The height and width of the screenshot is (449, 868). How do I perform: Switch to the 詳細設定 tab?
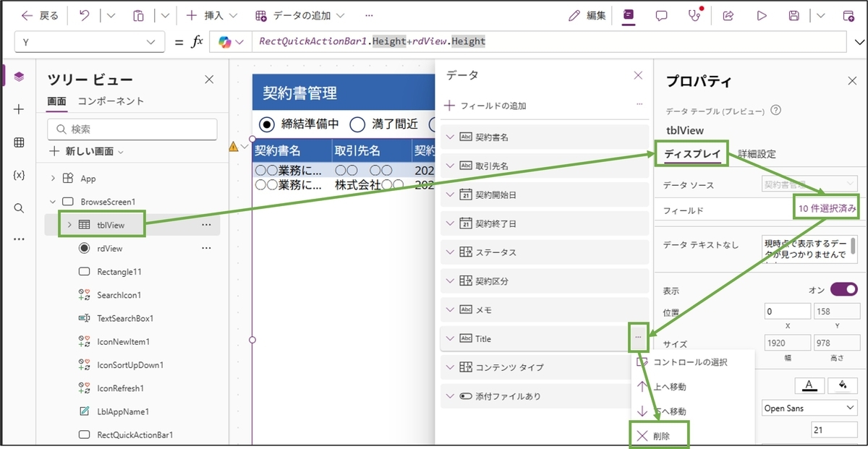pos(757,154)
